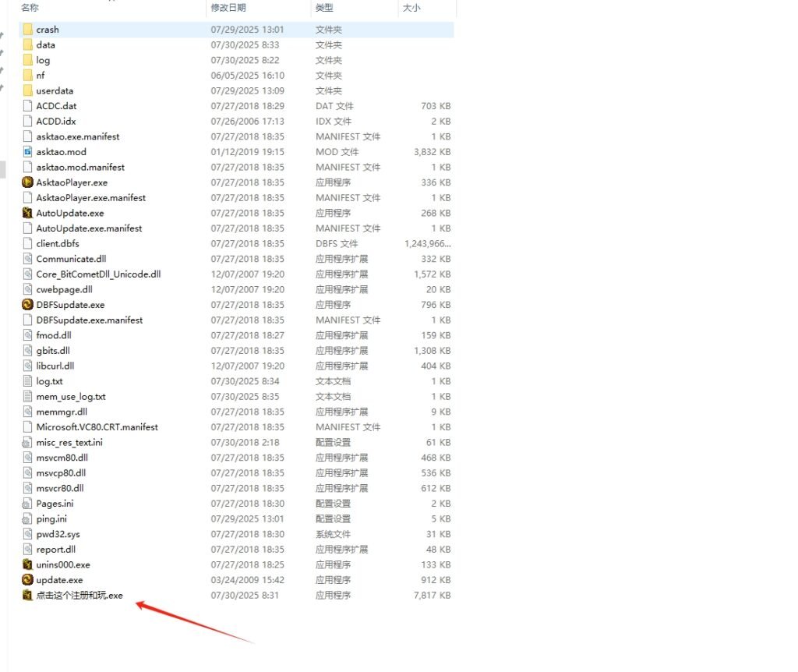
Task: Click the fmod.dll file icon
Action: [28, 335]
